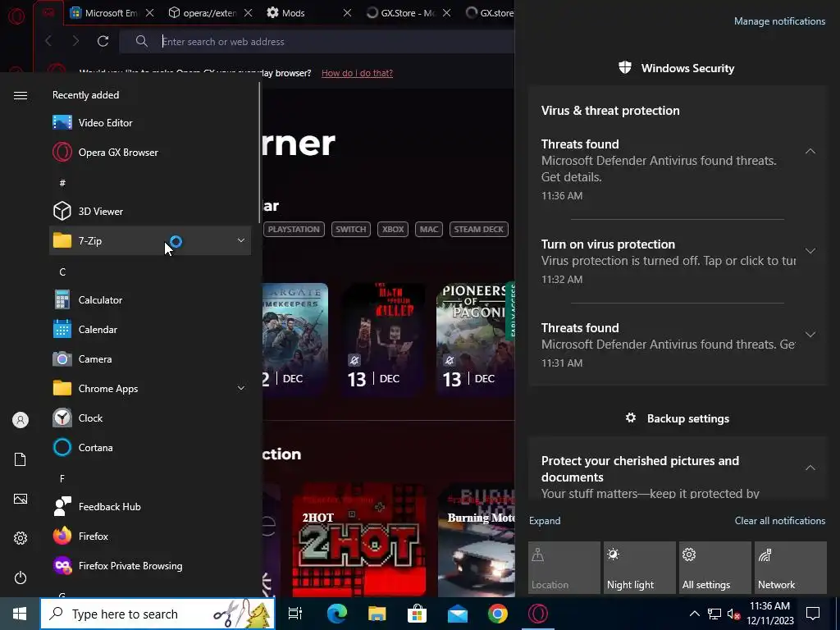This screenshot has height=630, width=840.
Task: Open Mail app from taskbar
Action: 458,614
